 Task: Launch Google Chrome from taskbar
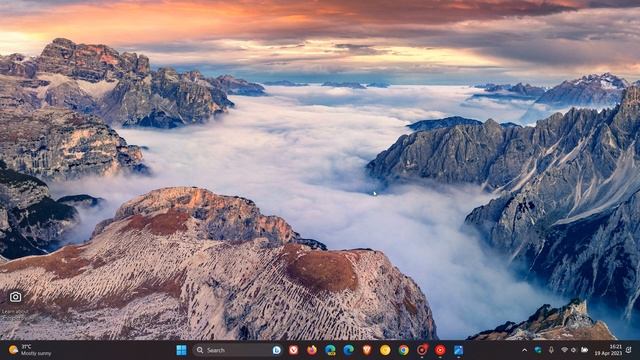pyautogui.click(x=403, y=350)
